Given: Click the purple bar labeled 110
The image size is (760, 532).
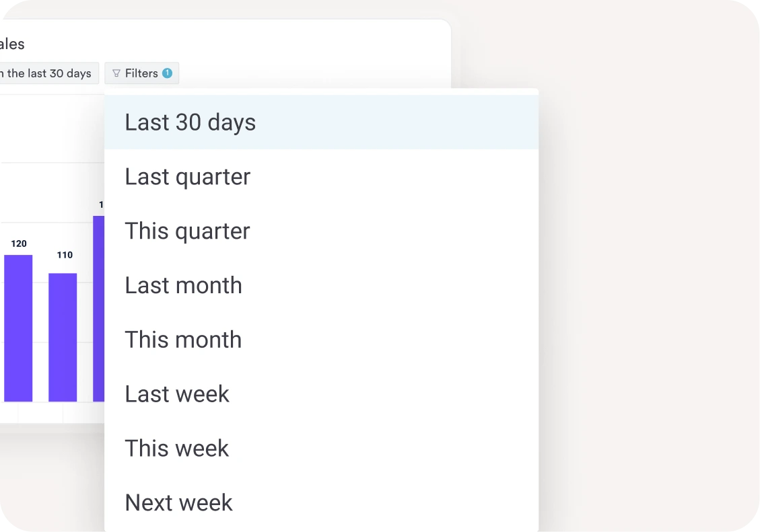Looking at the screenshot, I should (63, 337).
